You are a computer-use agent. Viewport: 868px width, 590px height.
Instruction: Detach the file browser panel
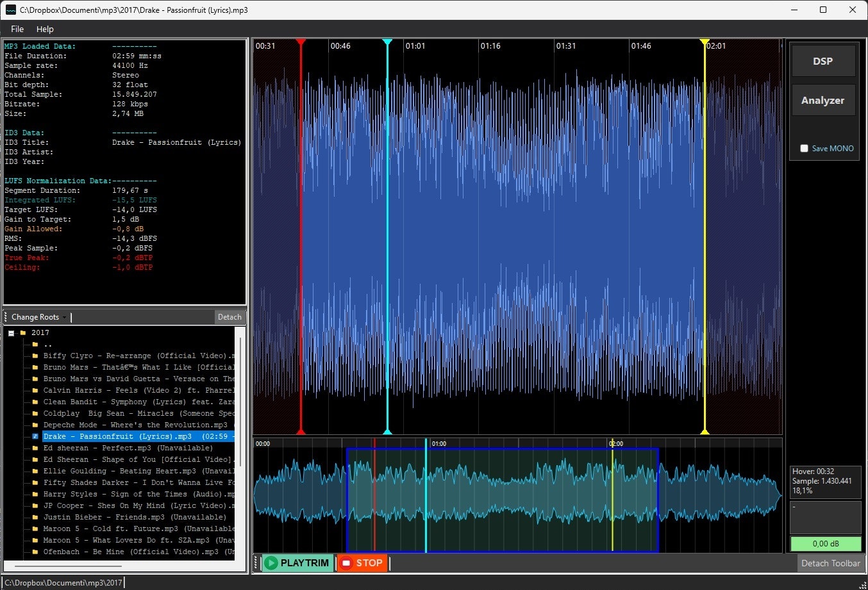tap(230, 317)
